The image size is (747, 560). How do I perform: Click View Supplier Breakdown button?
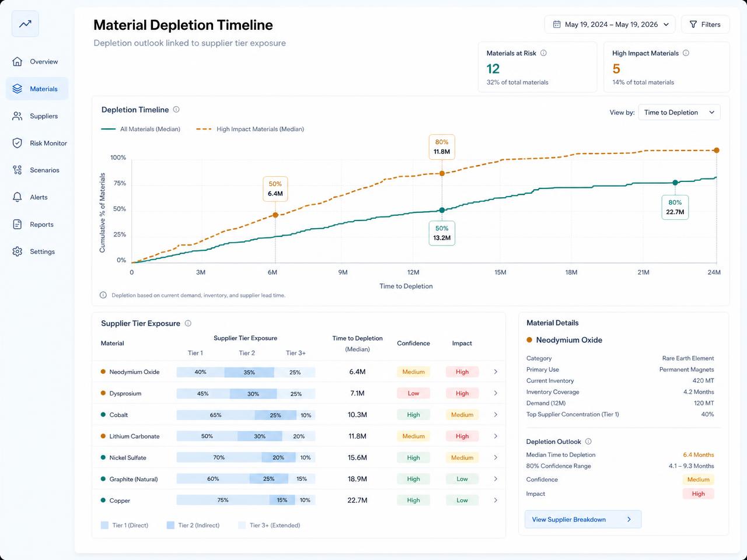583,519
